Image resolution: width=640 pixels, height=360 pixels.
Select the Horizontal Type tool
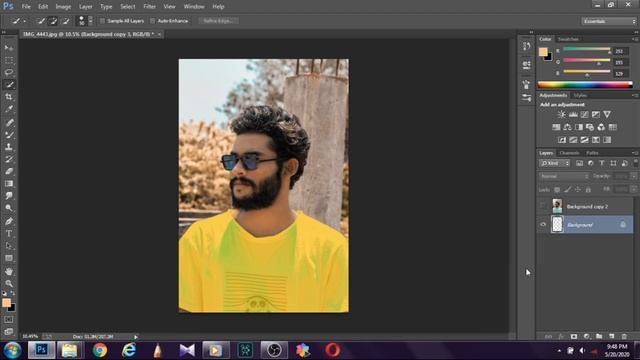[9, 233]
